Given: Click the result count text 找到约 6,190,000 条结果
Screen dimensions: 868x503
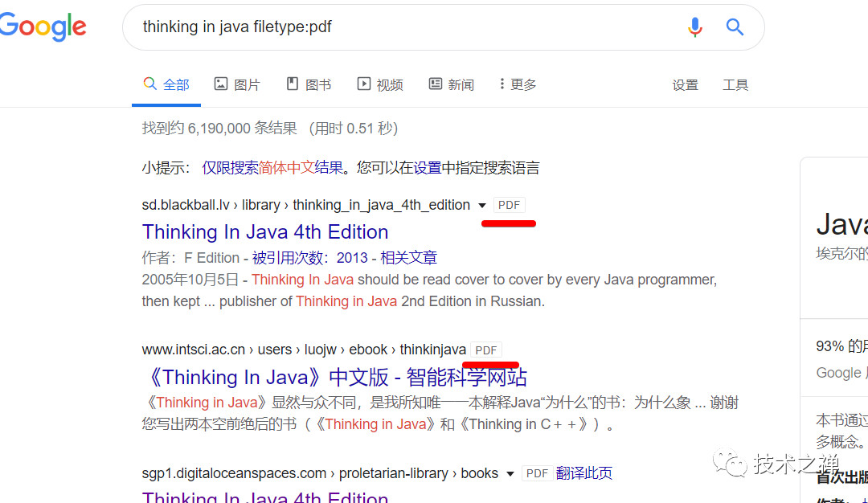Looking at the screenshot, I should (219, 129).
